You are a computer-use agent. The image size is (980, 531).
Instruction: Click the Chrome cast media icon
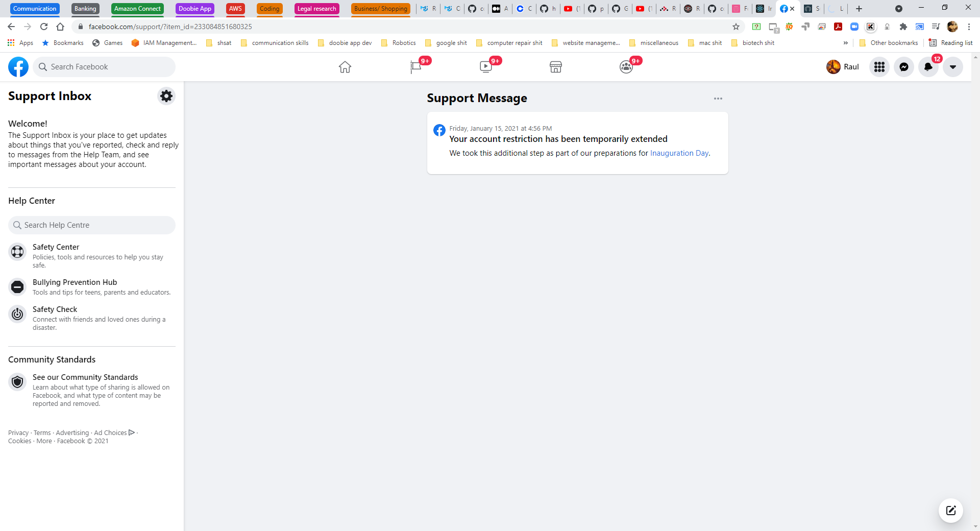(920, 27)
